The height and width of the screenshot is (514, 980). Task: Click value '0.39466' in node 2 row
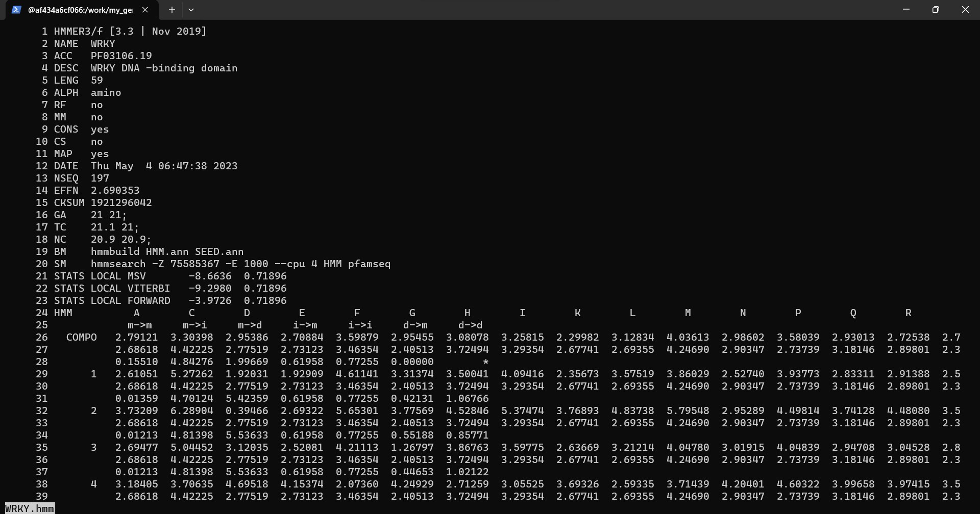click(247, 410)
